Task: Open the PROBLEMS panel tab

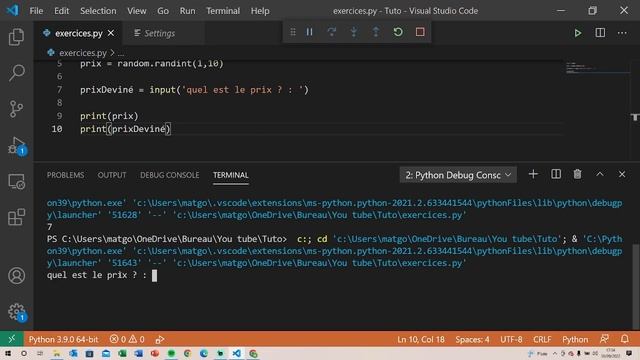Action: click(x=65, y=175)
